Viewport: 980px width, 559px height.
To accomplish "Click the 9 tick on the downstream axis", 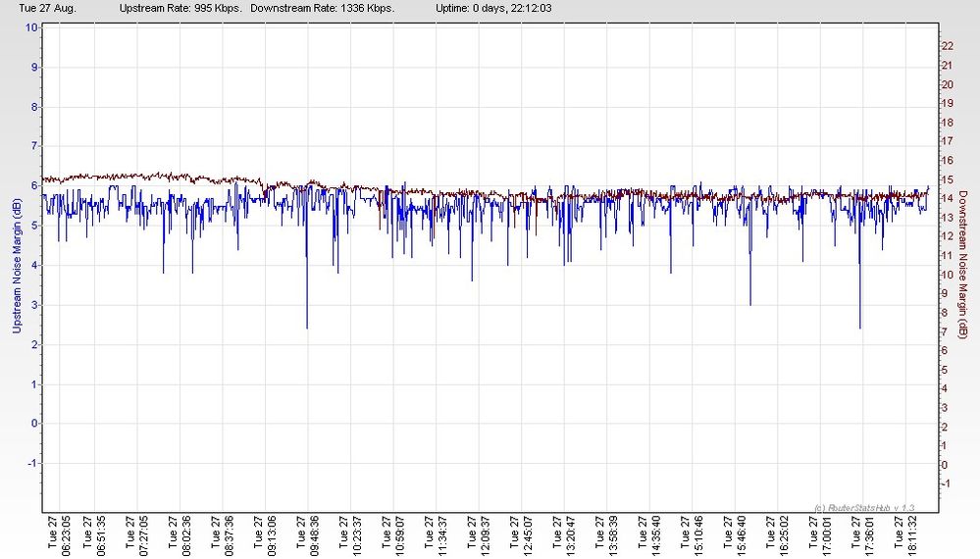I will pos(945,293).
